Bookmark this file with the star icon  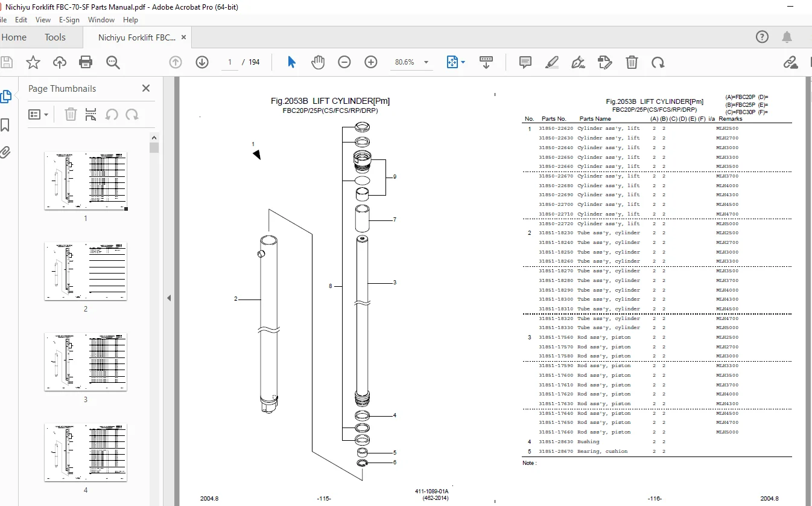[33, 62]
